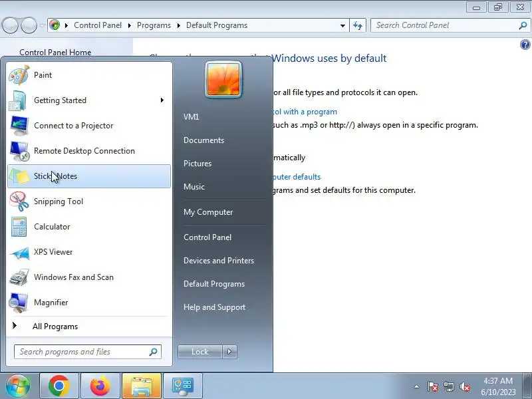Show hidden tray icons arrow
The width and height of the screenshot is (532, 399).
[417, 386]
